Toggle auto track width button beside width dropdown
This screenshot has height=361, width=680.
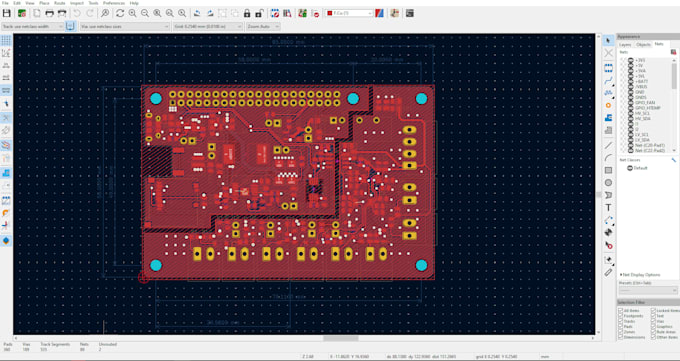click(70, 26)
